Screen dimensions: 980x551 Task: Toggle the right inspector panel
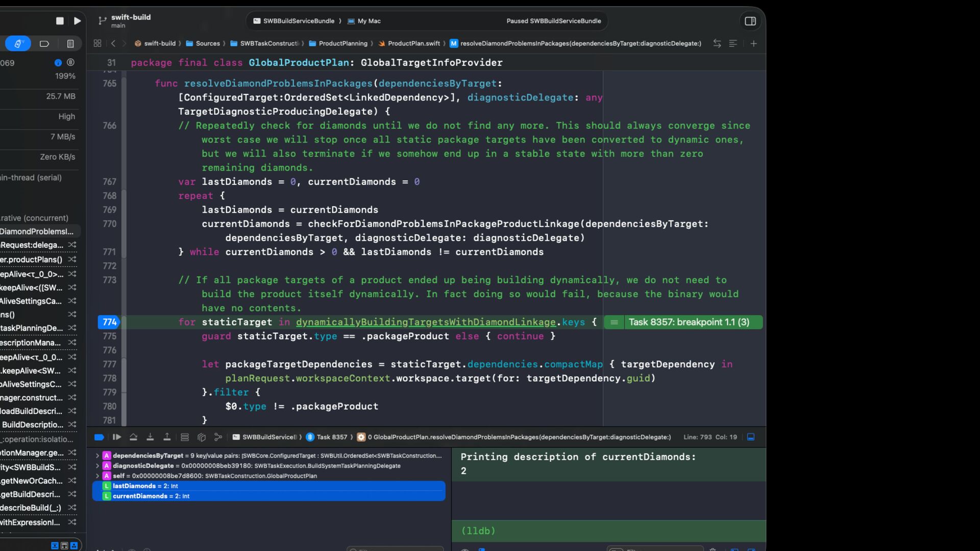tap(750, 21)
